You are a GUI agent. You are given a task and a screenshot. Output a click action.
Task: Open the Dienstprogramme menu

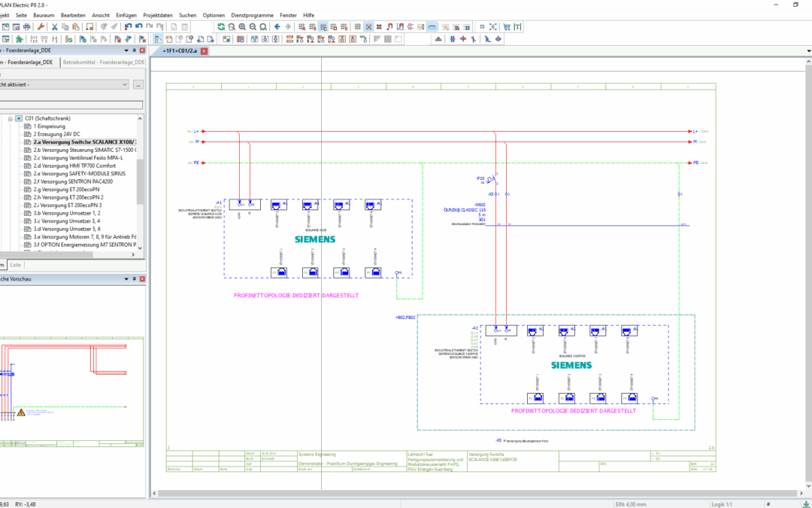[x=252, y=16]
